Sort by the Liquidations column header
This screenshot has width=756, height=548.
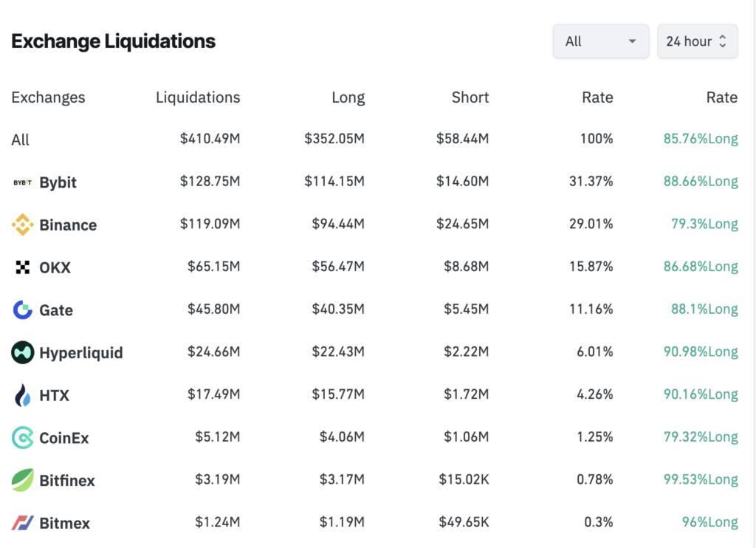(198, 97)
